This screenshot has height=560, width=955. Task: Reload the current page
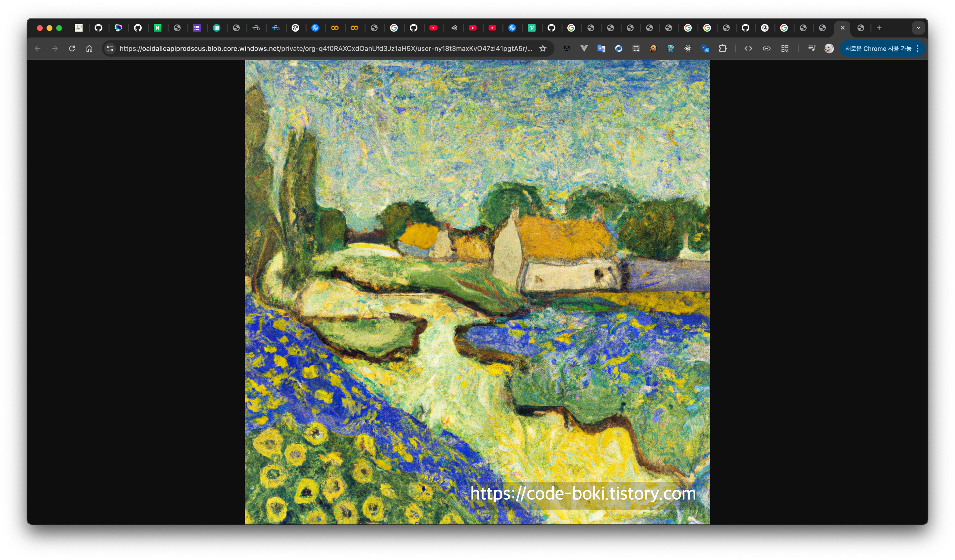point(72,48)
